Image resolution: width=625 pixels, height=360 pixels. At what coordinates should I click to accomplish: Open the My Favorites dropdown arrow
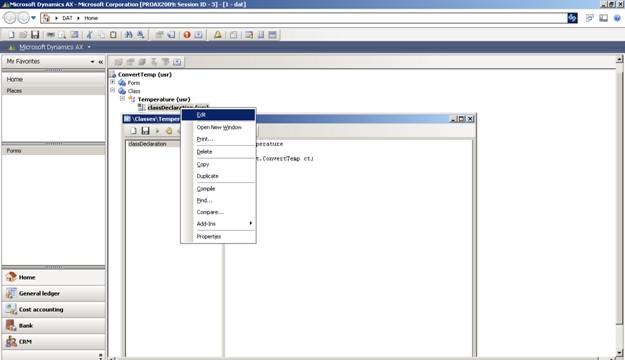tap(92, 62)
